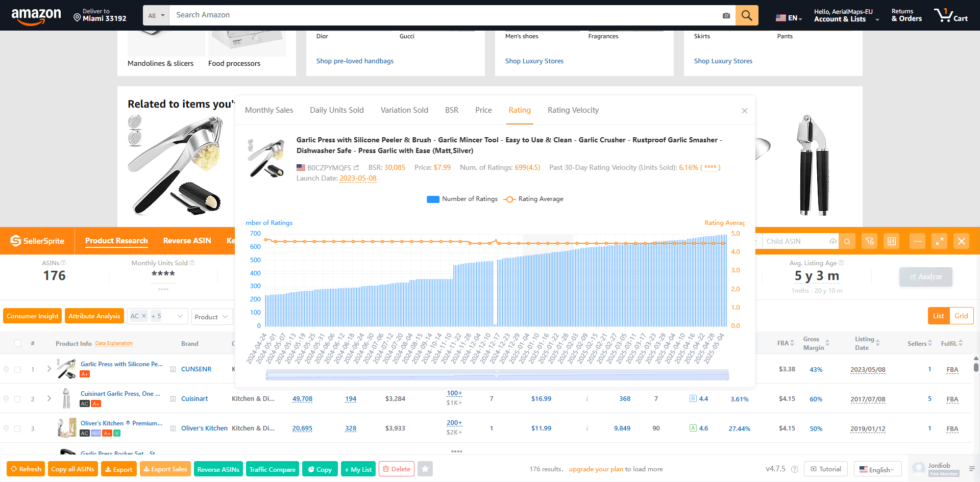
Task: Toggle the select-all checkbox in table header
Action: point(18,343)
